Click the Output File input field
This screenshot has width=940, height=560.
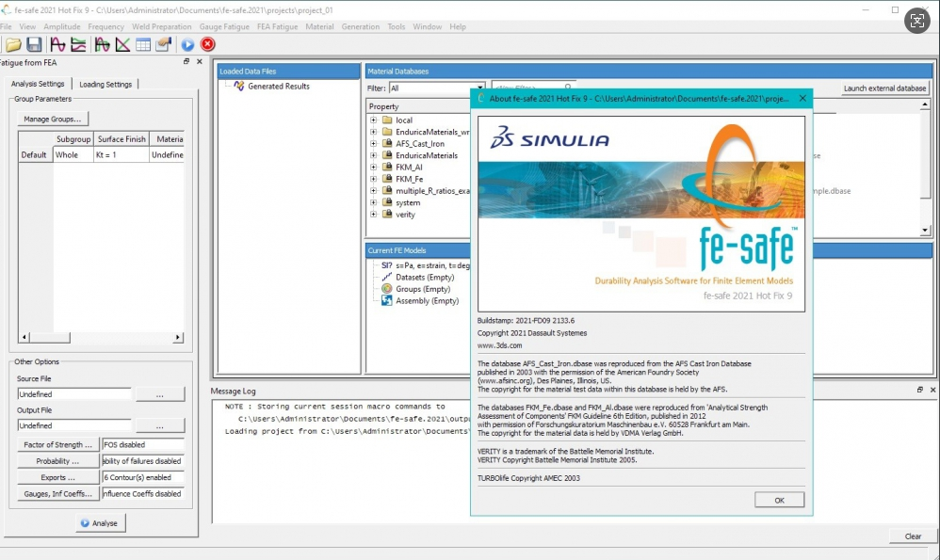[74, 425]
